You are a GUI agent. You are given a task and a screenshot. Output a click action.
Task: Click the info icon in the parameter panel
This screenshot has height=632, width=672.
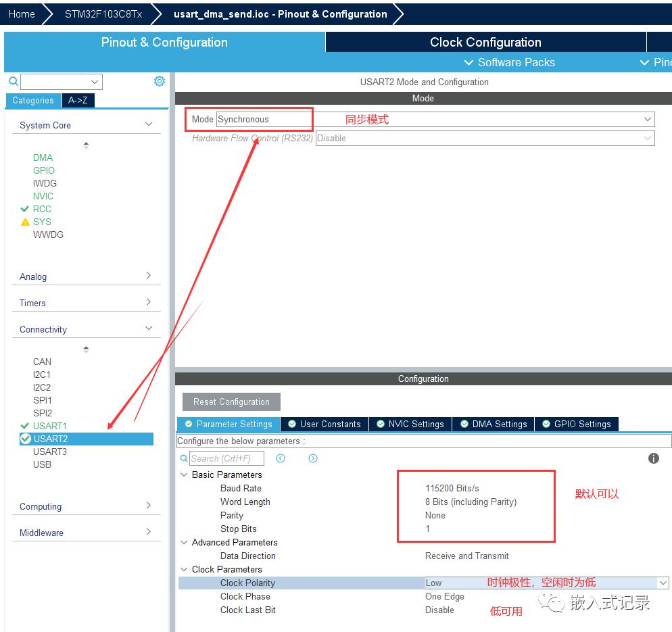tap(653, 458)
